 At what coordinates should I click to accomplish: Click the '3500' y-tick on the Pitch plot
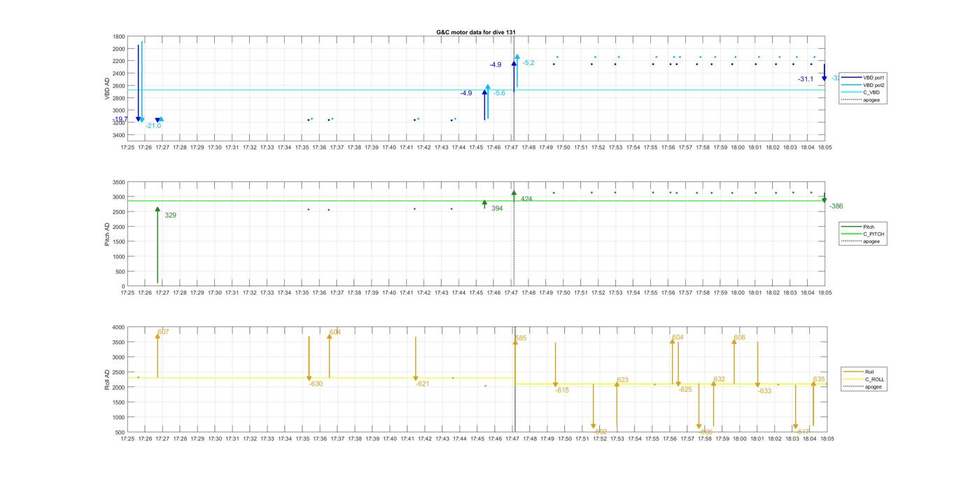(x=118, y=182)
